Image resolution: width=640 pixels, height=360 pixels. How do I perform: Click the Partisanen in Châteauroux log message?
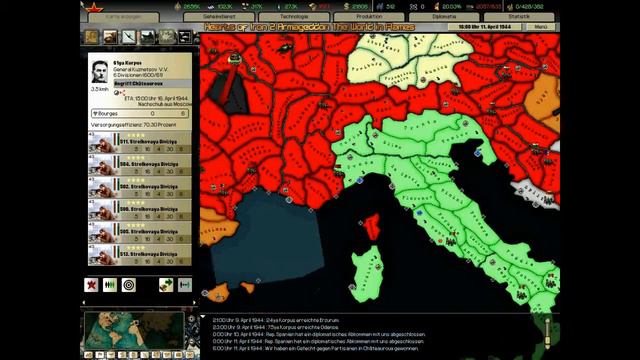pyautogui.click(x=316, y=349)
